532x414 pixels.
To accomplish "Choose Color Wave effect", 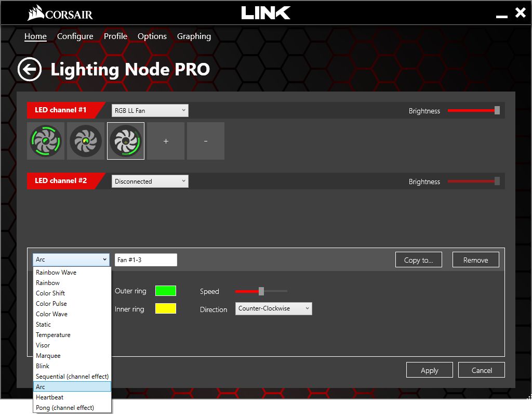I will click(72, 314).
